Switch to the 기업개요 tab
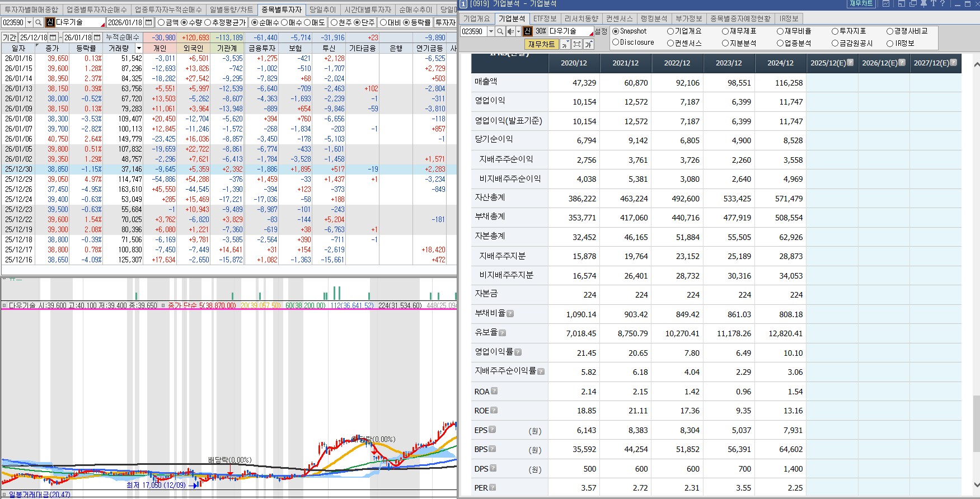Viewport: 980px width, 499px height. coord(477,18)
